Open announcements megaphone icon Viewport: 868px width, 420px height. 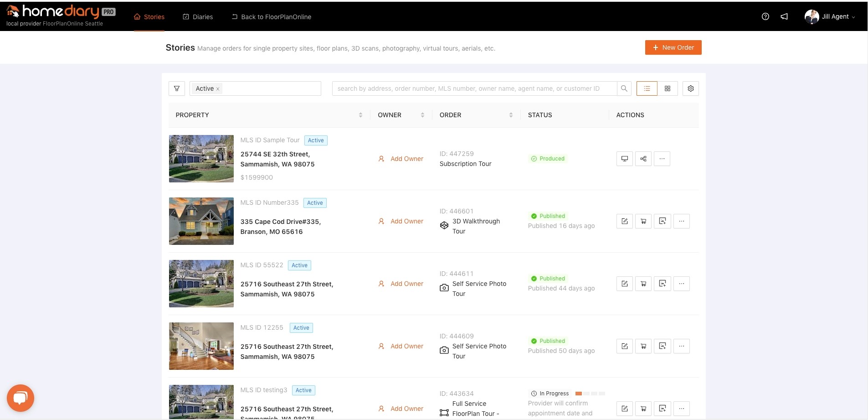pyautogui.click(x=784, y=16)
